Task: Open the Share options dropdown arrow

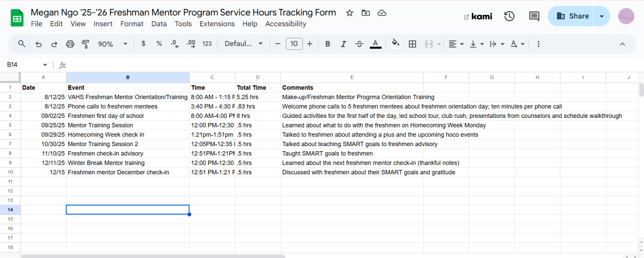Action: [602, 16]
